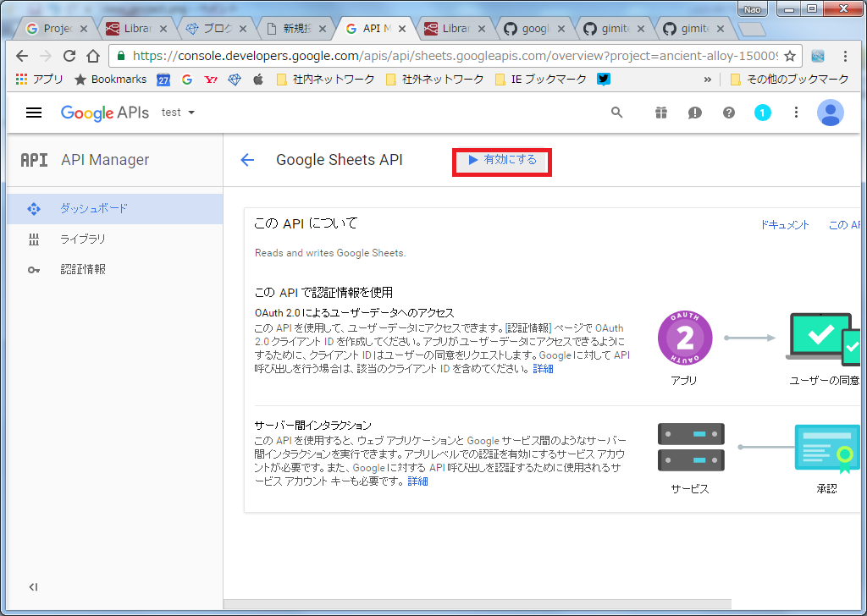The image size is (867, 616).
Task: Open the Apps grid shortcut in bookmarks bar
Action: coord(39,80)
